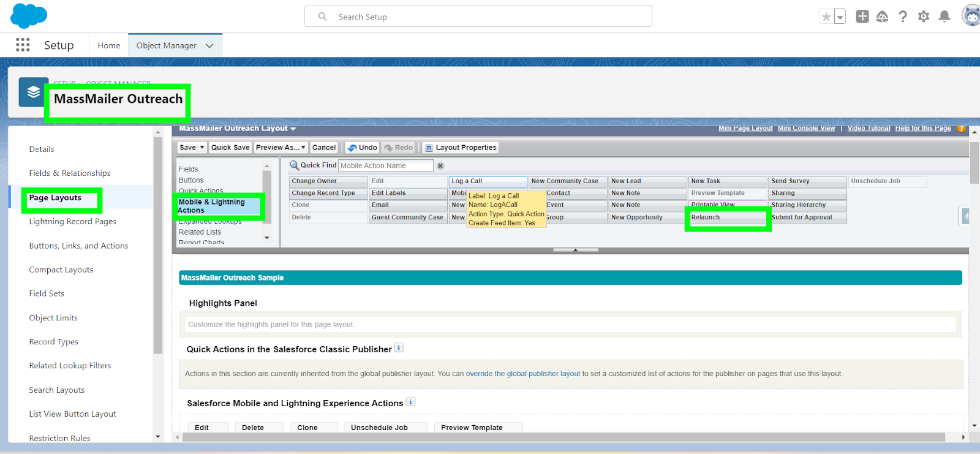Open the help question mark icon
This screenshot has width=980, height=454.
tap(903, 17)
